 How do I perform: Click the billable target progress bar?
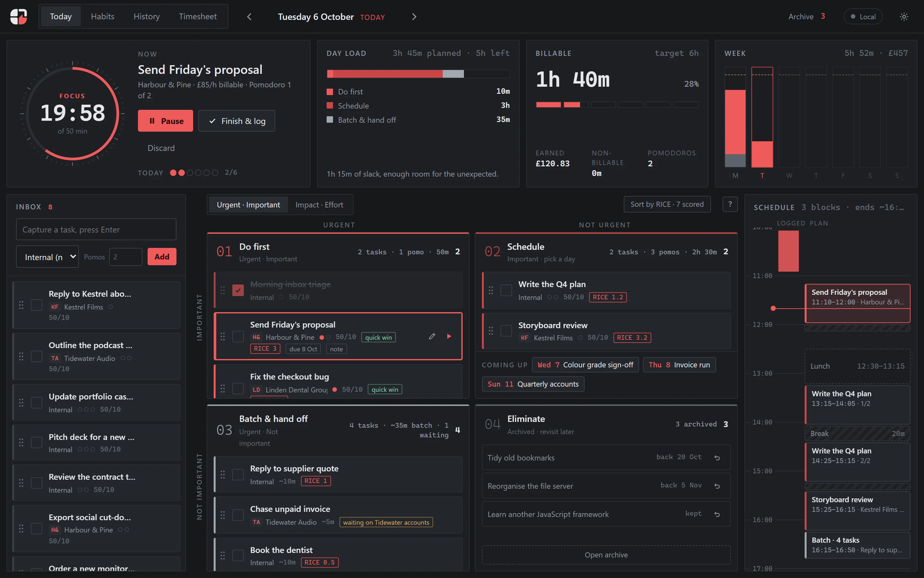click(x=617, y=105)
